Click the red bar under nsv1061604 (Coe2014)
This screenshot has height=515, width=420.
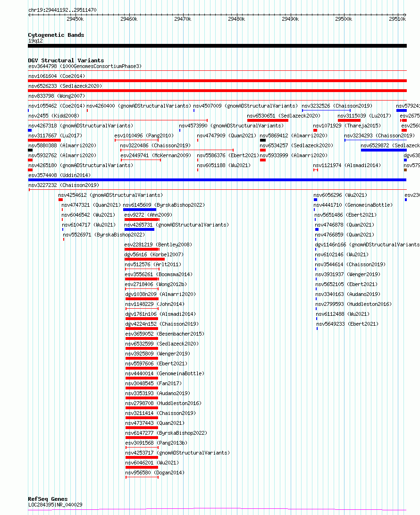[x=217, y=80]
